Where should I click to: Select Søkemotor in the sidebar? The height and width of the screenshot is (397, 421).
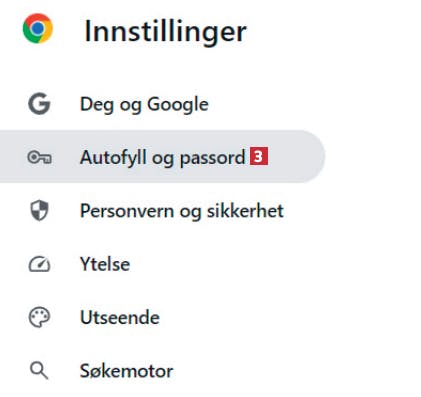(x=127, y=371)
